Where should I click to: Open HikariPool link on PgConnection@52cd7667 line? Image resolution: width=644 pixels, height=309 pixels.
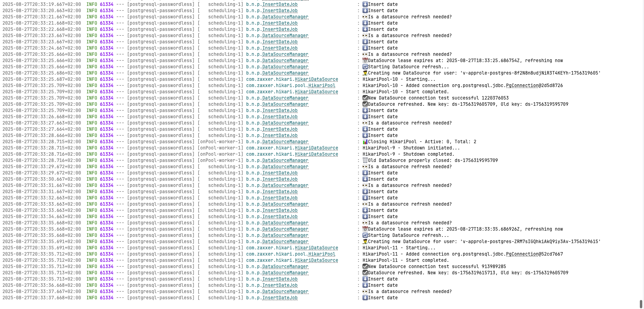click(x=322, y=254)
